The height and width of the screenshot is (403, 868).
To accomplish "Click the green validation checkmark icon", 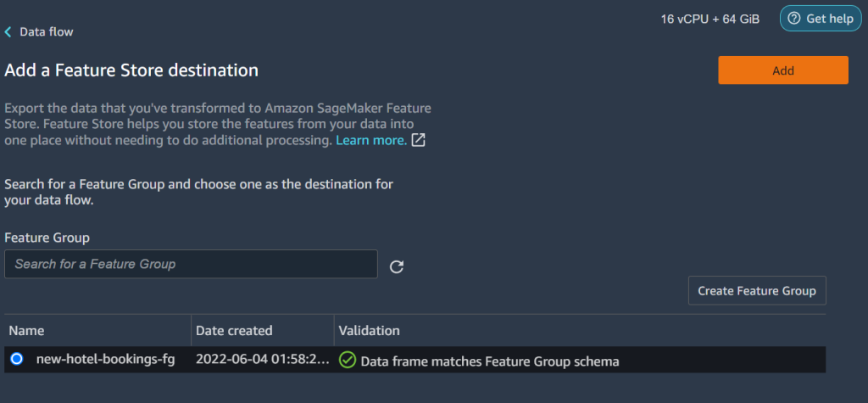I will tap(347, 361).
